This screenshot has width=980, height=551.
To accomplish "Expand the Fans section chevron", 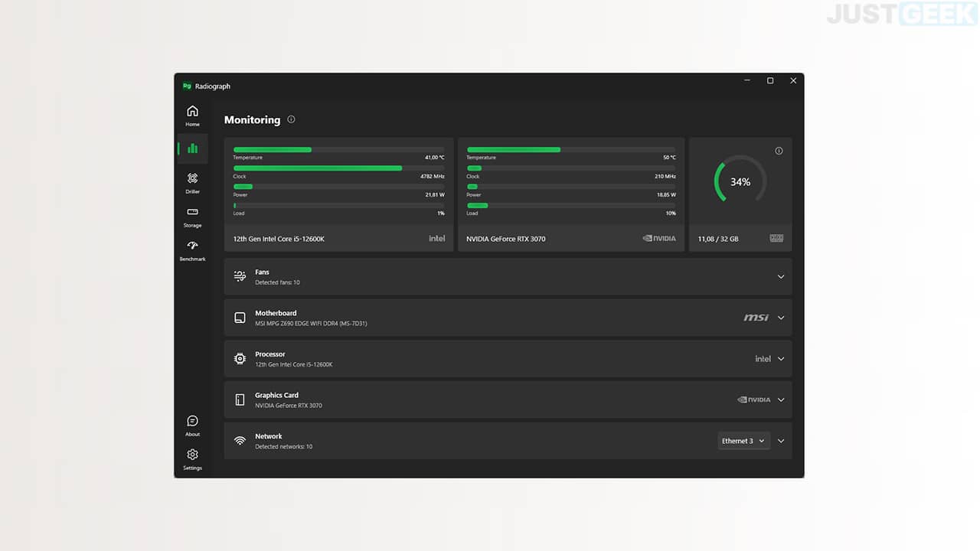I will (781, 276).
